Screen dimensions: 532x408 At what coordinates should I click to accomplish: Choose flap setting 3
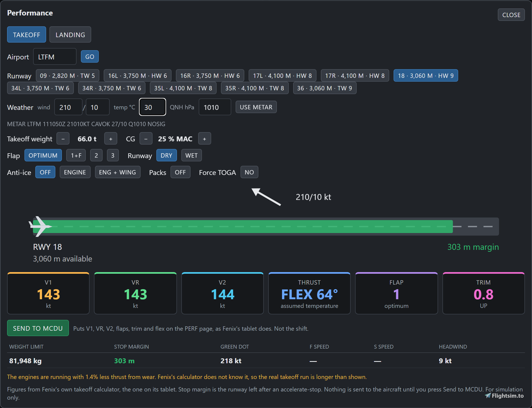click(x=113, y=155)
